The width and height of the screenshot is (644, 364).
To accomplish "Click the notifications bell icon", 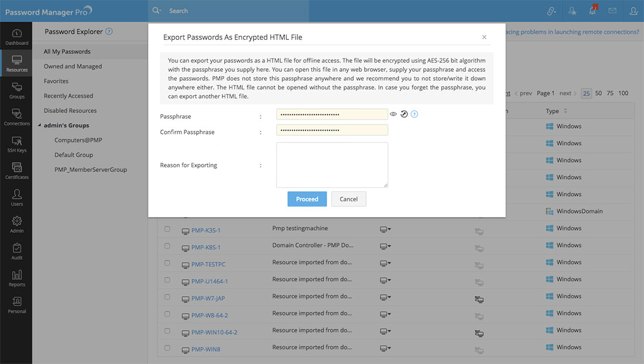I will [x=592, y=11].
